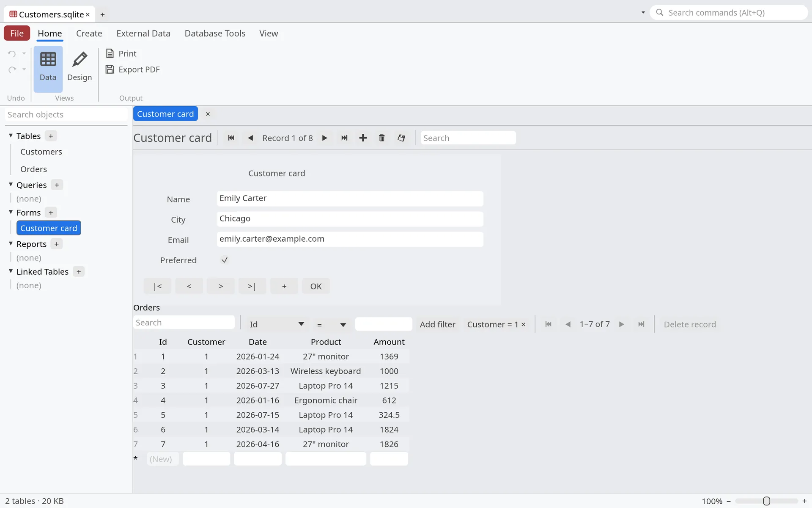
Task: Collapse the Linked Tables section
Action: 11,271
